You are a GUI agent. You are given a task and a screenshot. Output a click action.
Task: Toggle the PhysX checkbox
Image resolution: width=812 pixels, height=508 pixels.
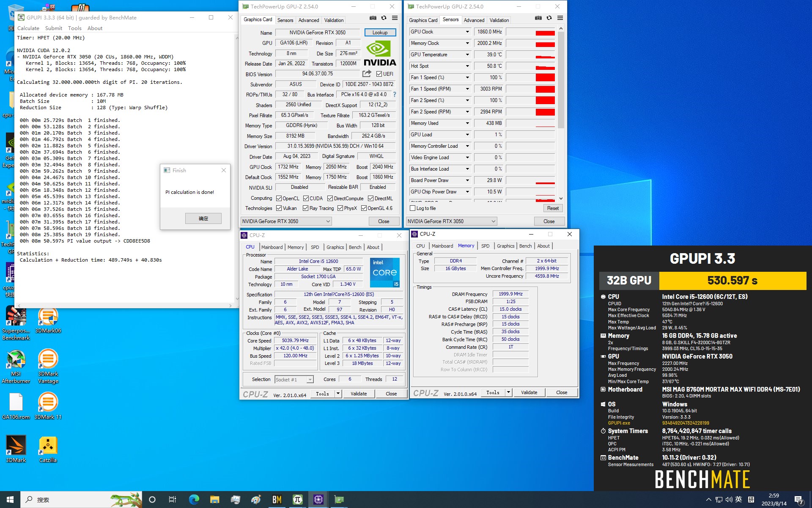point(340,208)
